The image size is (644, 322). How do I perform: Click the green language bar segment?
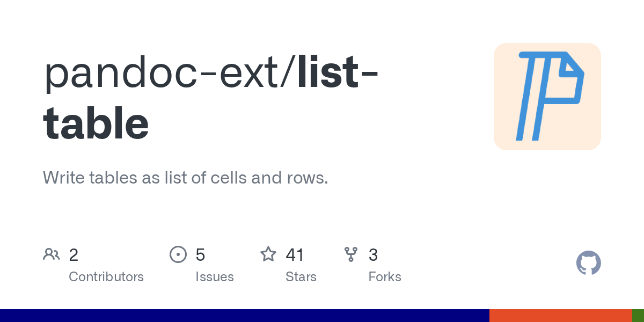(x=638, y=316)
